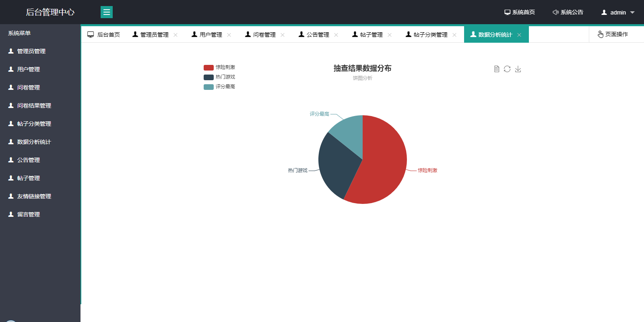The height and width of the screenshot is (322, 644).
Task: Switch to the 问卷管理 tab
Action: pos(264,35)
